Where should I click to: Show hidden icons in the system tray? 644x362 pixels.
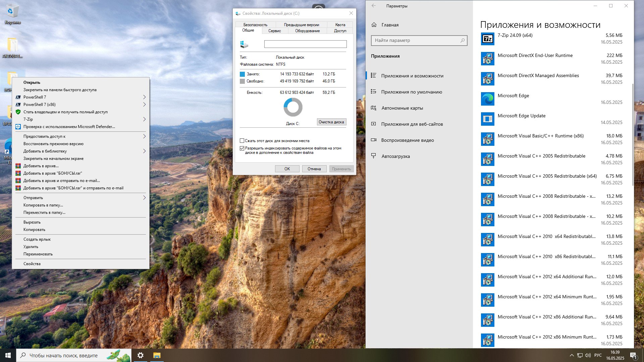point(572,355)
